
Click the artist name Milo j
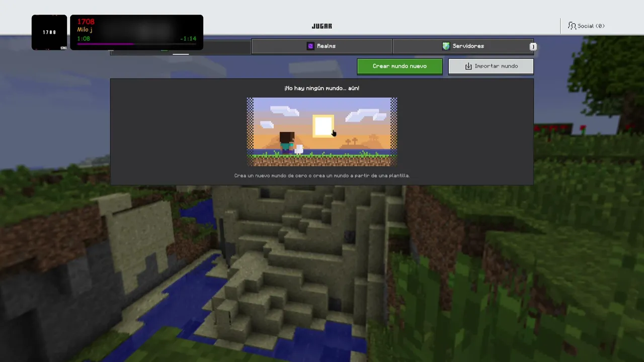tap(85, 30)
